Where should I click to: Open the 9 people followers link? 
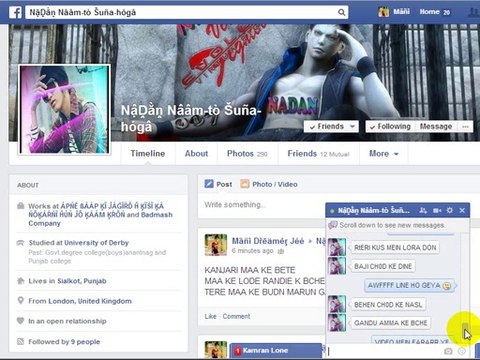pos(85,342)
